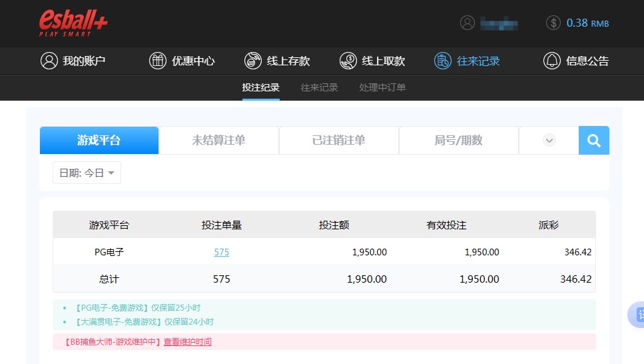Click the 总计 row label
This screenshot has width=644, height=364.
pyautogui.click(x=109, y=279)
